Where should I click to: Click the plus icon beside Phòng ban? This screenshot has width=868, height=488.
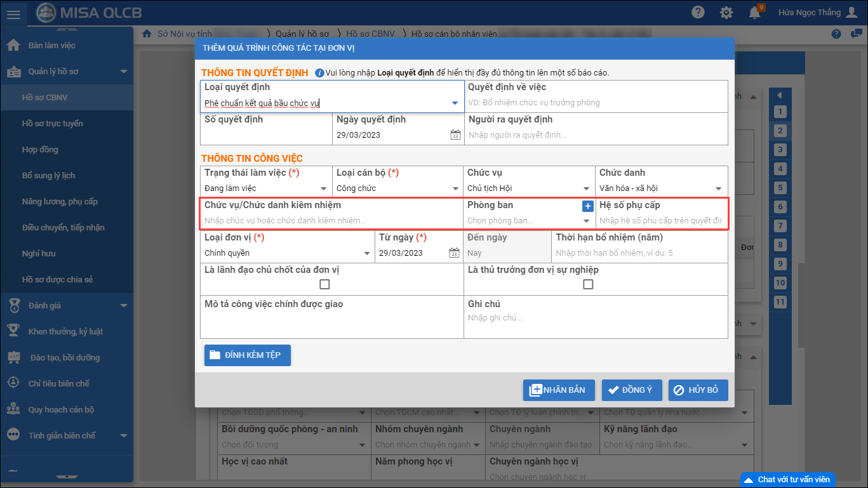tap(587, 206)
